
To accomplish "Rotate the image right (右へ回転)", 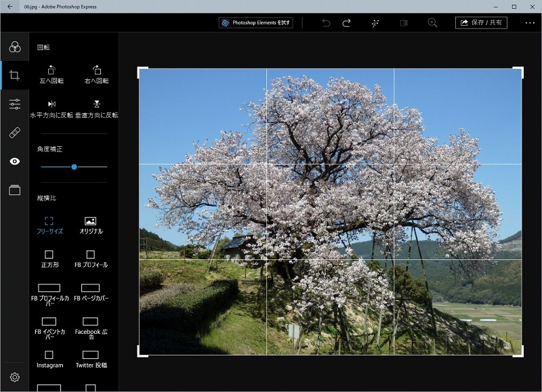I will pos(96,74).
